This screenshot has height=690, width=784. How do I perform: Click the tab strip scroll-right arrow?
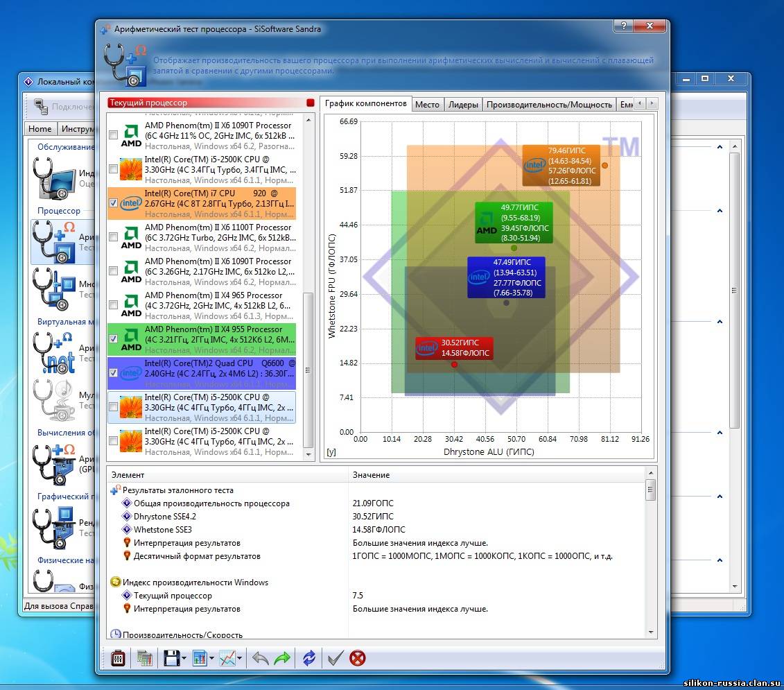[x=651, y=103]
